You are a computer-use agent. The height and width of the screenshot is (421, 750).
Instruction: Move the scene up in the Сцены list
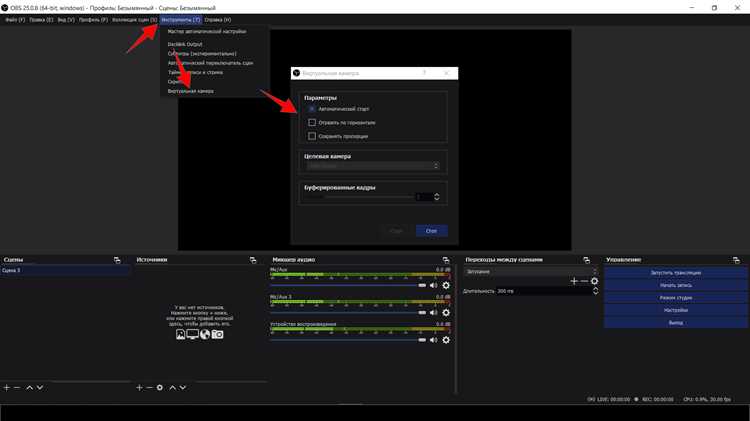coord(29,388)
